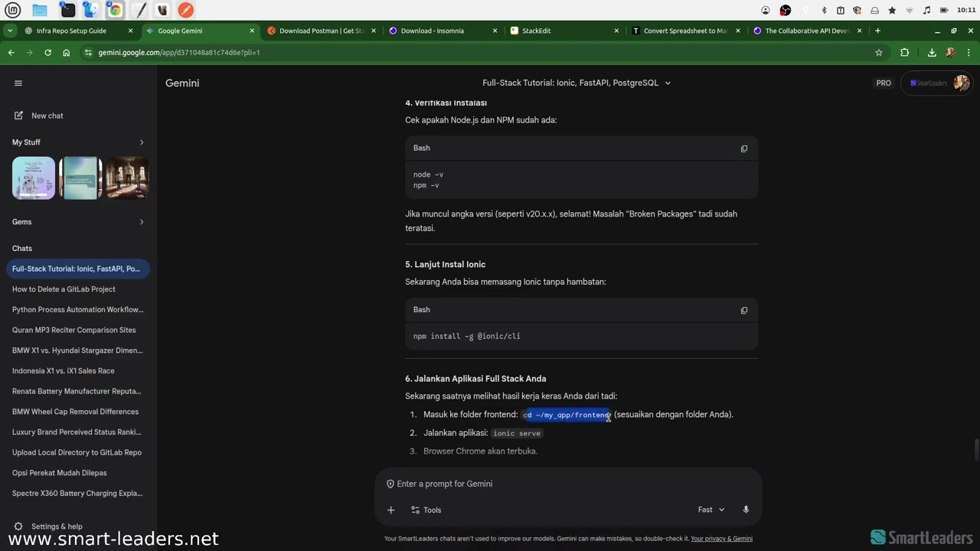Viewport: 980px width, 551px height.
Task: Switch to The Collaborative API tab
Action: (x=807, y=31)
